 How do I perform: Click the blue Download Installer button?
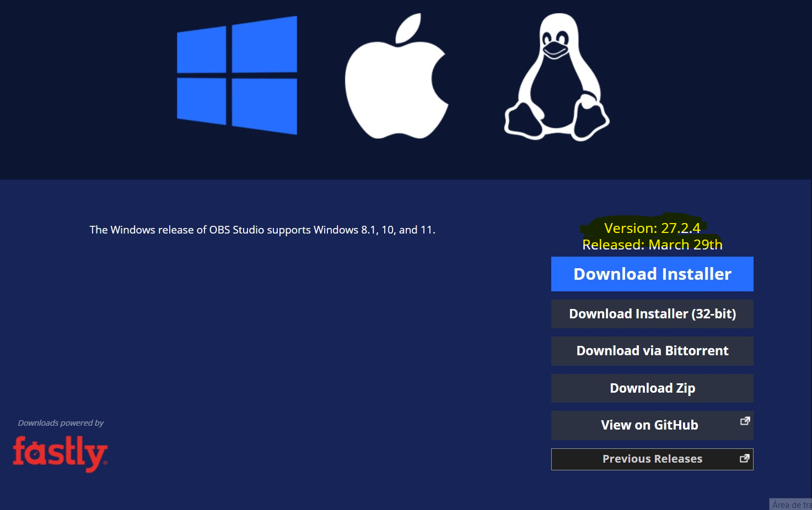pyautogui.click(x=652, y=274)
